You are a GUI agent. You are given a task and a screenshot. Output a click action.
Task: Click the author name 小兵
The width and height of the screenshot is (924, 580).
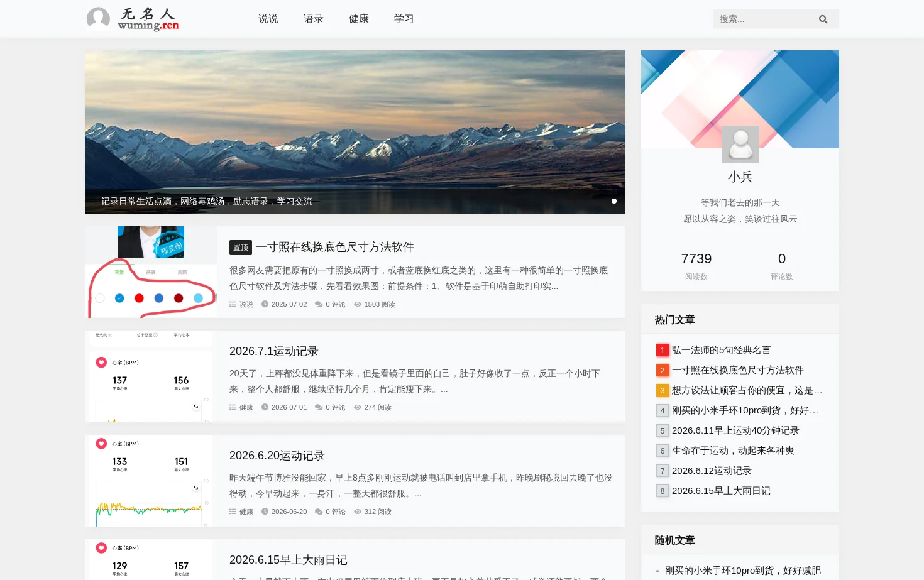click(740, 177)
